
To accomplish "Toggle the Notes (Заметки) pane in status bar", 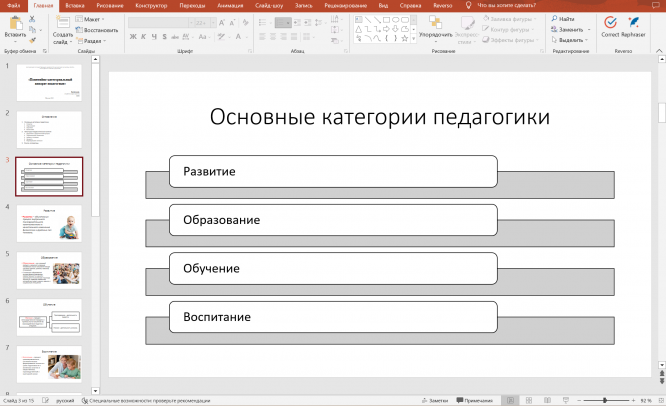I will tap(436, 400).
